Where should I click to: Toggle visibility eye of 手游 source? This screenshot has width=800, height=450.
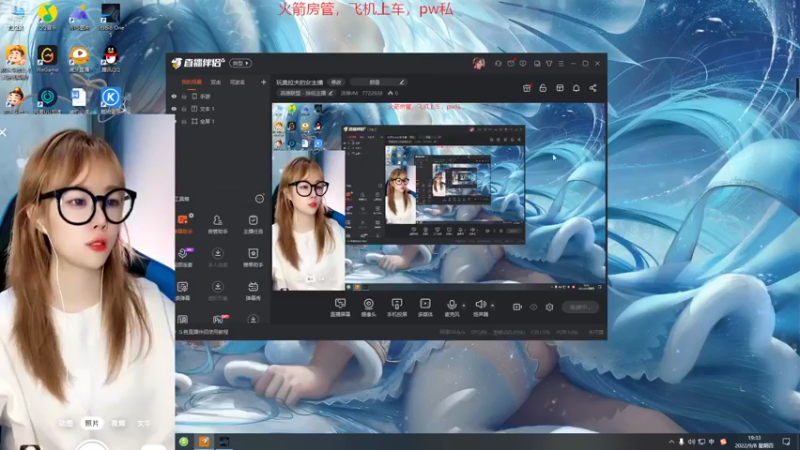(174, 96)
